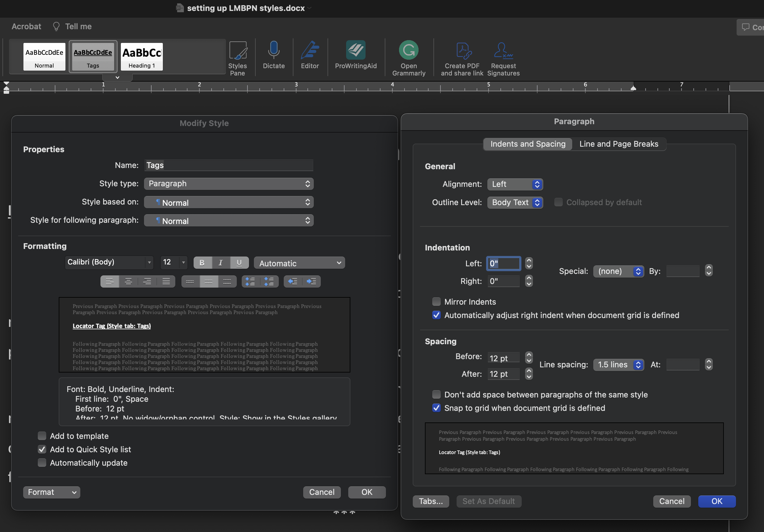Click the center alignment icon
This screenshot has width=764, height=532.
pyautogui.click(x=128, y=282)
